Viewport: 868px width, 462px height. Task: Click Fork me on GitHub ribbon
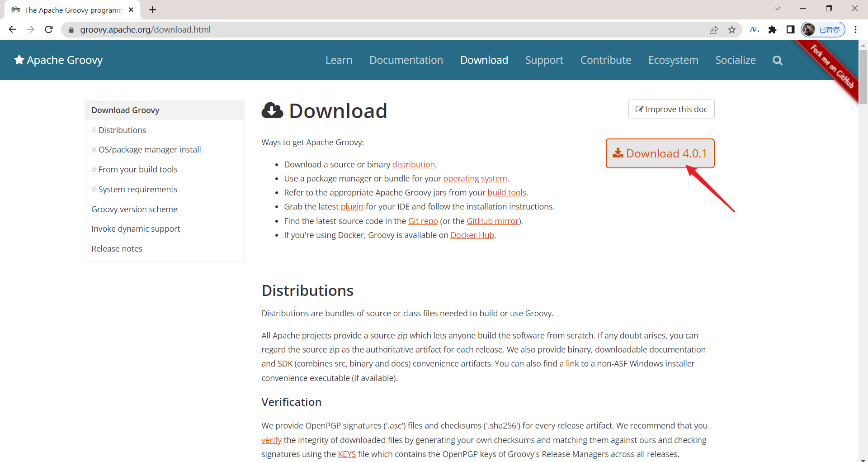click(832, 66)
